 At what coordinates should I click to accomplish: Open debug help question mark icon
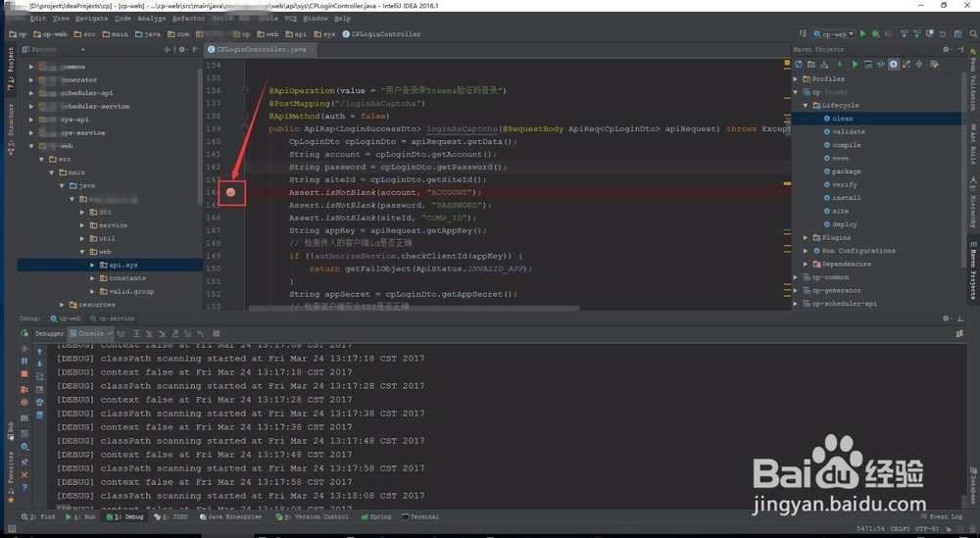click(x=24, y=487)
